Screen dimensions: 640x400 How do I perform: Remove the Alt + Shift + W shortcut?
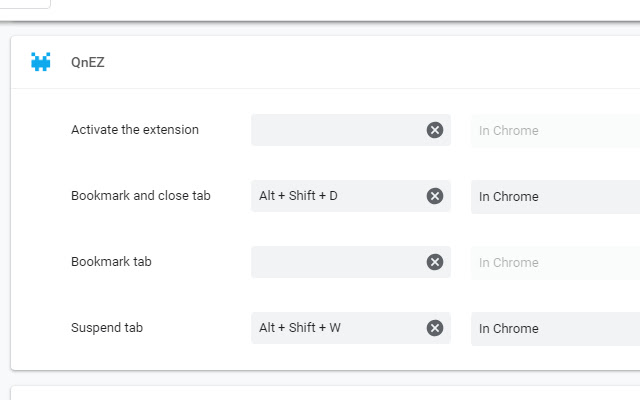point(435,328)
